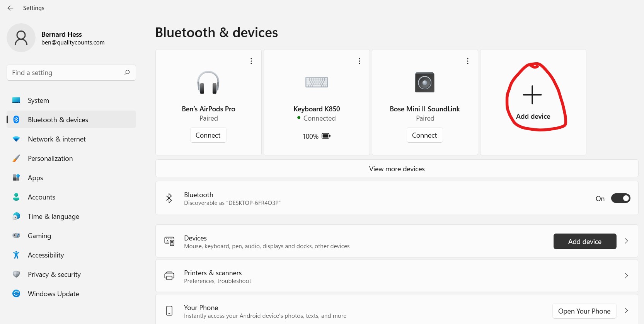Click the Time & language globe icon
This screenshot has height=324, width=644.
pyautogui.click(x=16, y=216)
